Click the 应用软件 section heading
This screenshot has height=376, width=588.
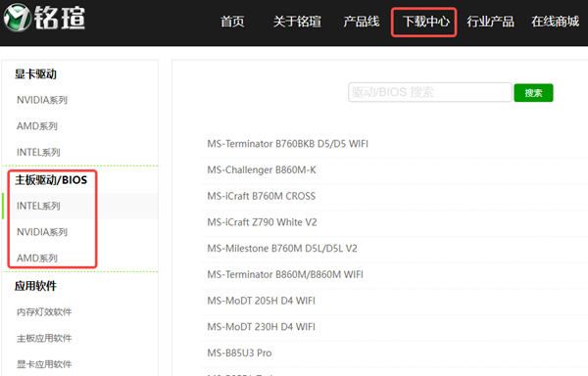[x=35, y=286]
